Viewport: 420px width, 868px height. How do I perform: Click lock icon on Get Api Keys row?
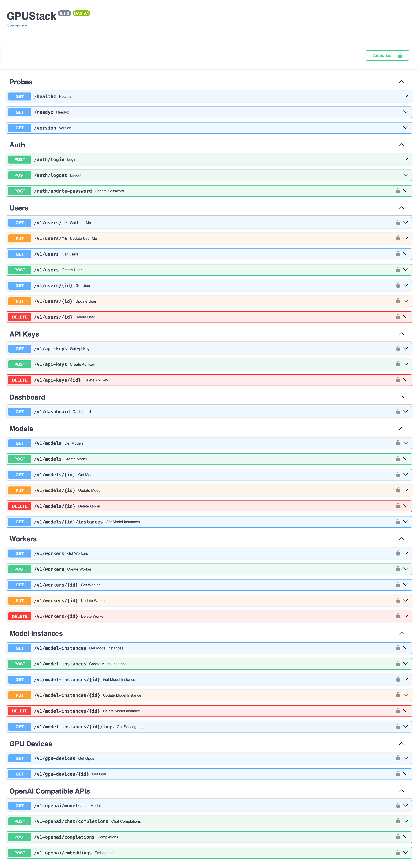click(x=398, y=348)
